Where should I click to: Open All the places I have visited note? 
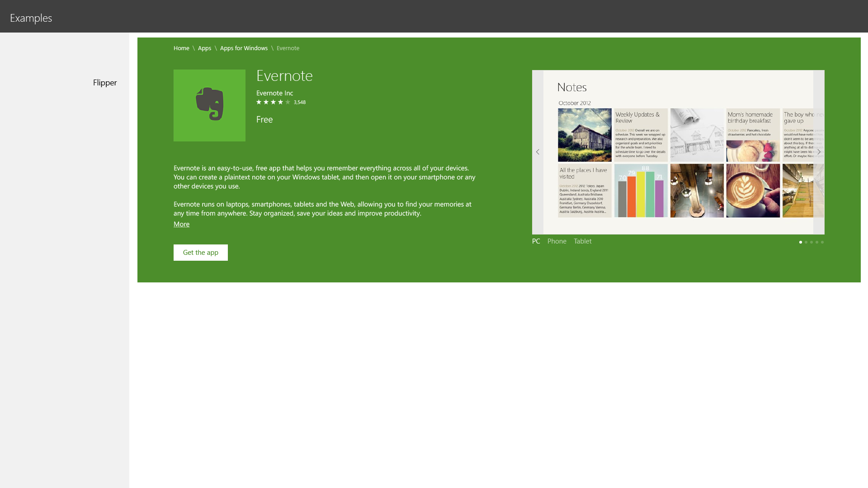pos(585,191)
